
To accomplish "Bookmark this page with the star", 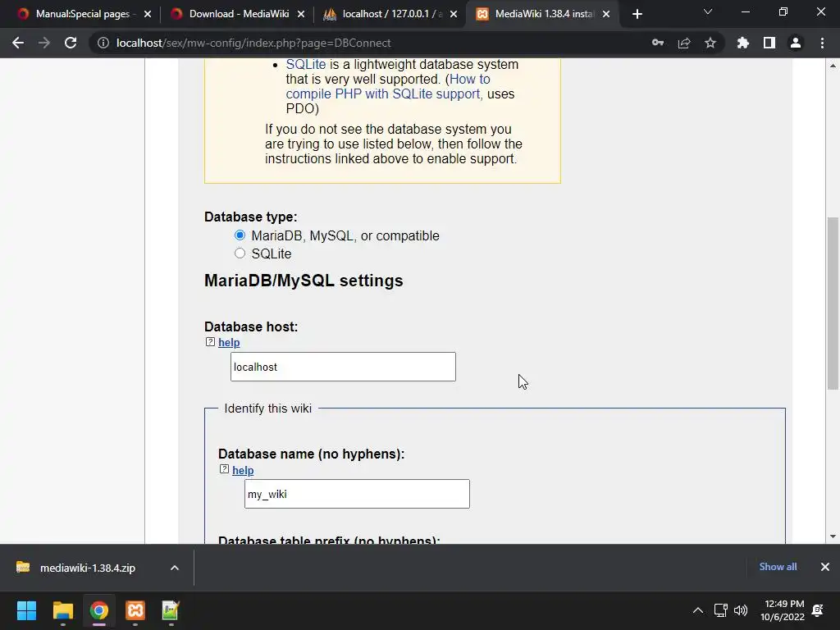I will (710, 43).
